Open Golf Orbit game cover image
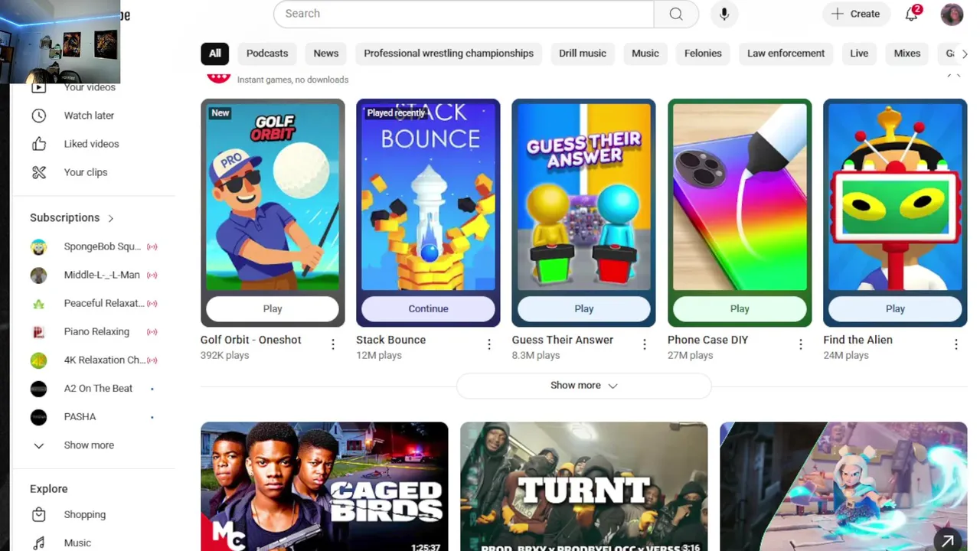Screen dimensions: 980x551 [x=273, y=197]
